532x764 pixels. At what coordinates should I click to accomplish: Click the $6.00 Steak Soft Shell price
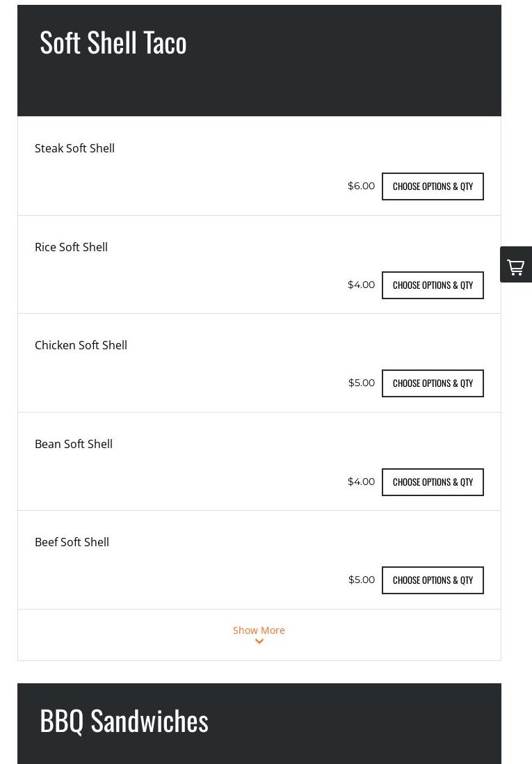coord(362,186)
